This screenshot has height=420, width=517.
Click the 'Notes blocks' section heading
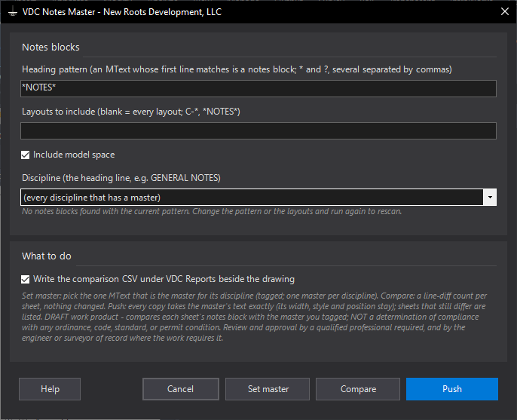pyautogui.click(x=50, y=48)
